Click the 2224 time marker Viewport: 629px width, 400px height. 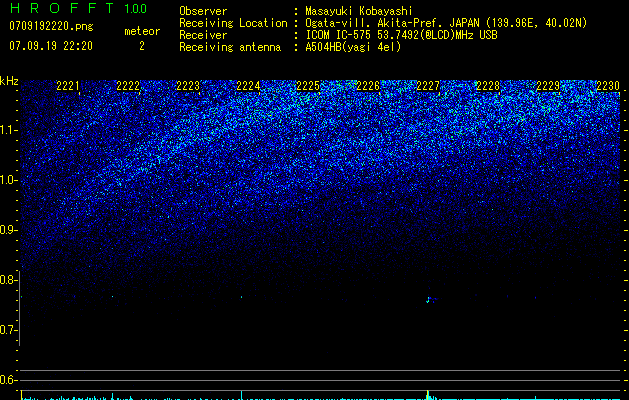248,86
